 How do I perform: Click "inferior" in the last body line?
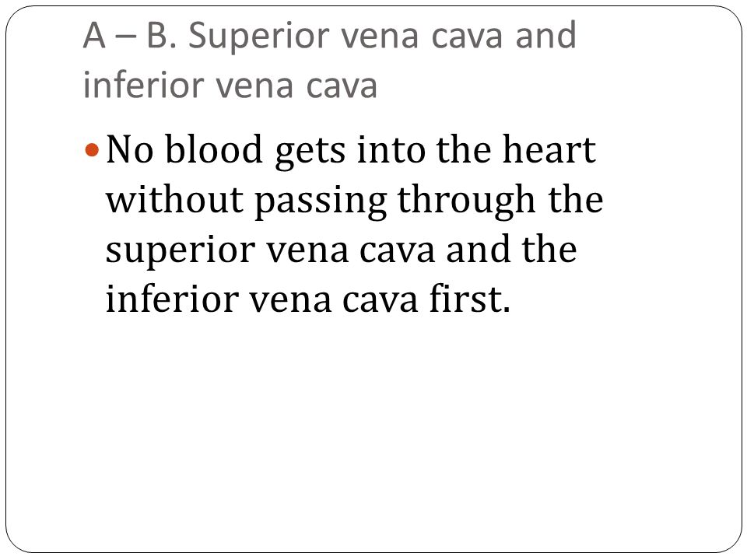tap(171, 298)
